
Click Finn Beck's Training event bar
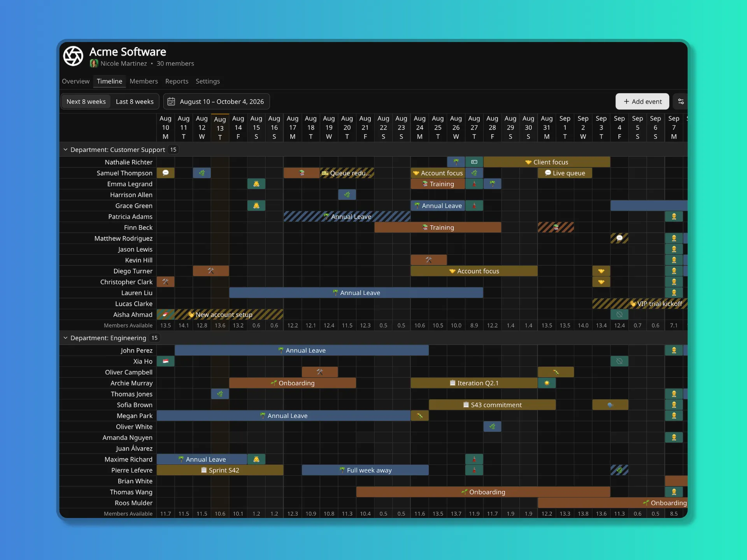pos(438,227)
